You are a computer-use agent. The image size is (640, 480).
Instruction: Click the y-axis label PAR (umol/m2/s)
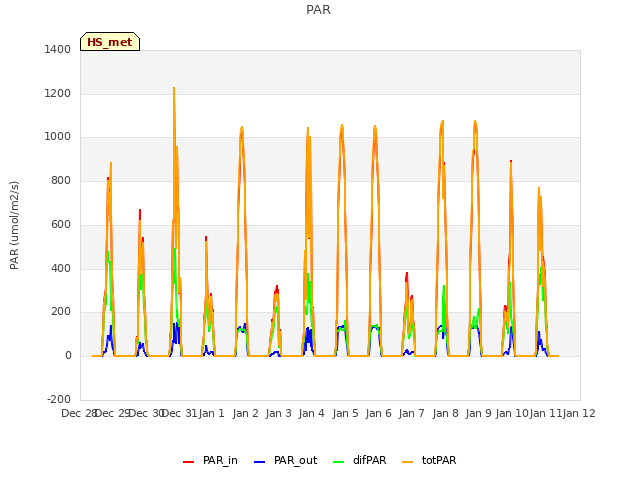[14, 225]
